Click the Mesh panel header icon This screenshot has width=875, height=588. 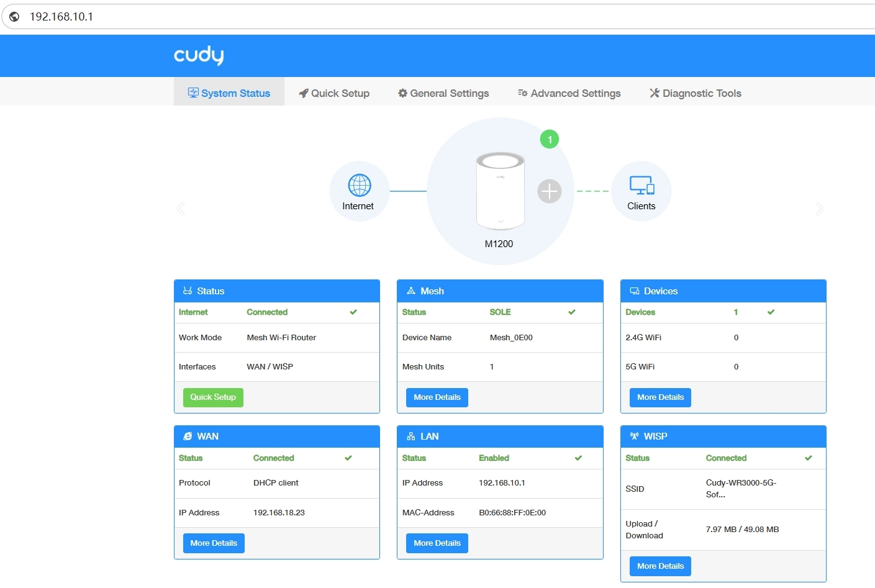(411, 291)
